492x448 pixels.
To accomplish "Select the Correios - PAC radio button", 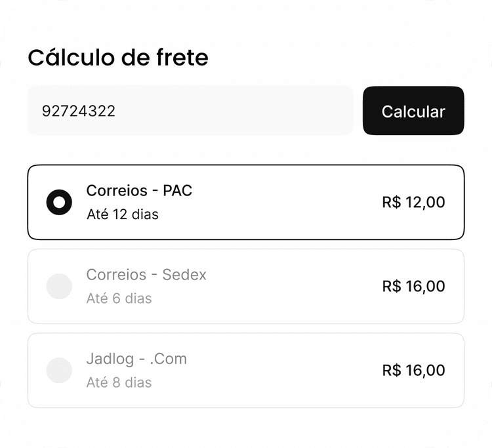I will 59,202.
